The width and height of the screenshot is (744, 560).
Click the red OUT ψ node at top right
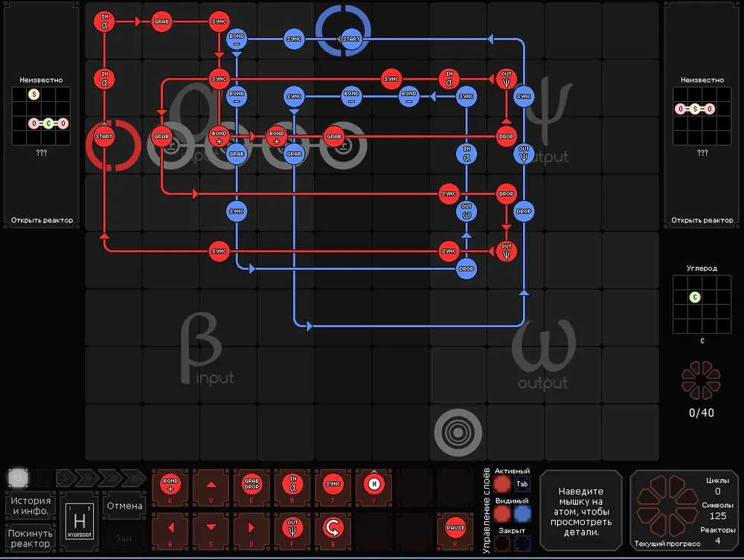(x=506, y=79)
